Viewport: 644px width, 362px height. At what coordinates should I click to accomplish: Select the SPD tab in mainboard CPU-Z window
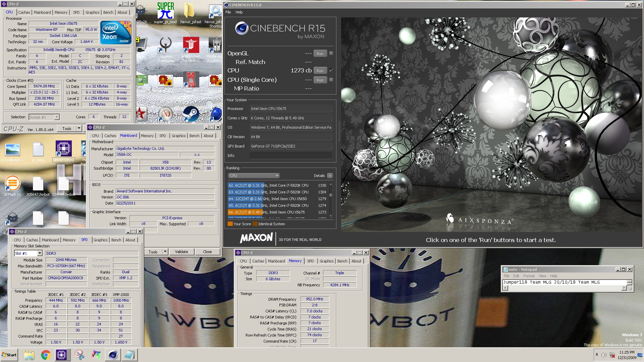(163, 136)
